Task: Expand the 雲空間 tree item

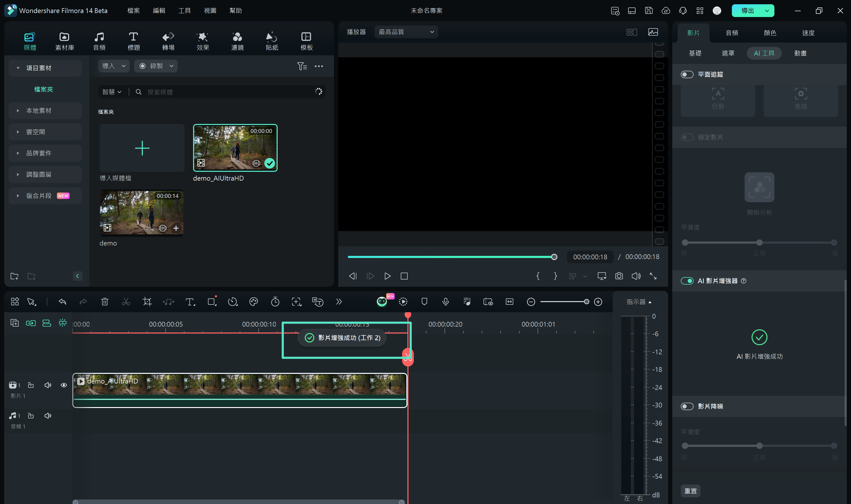Action: (45, 132)
